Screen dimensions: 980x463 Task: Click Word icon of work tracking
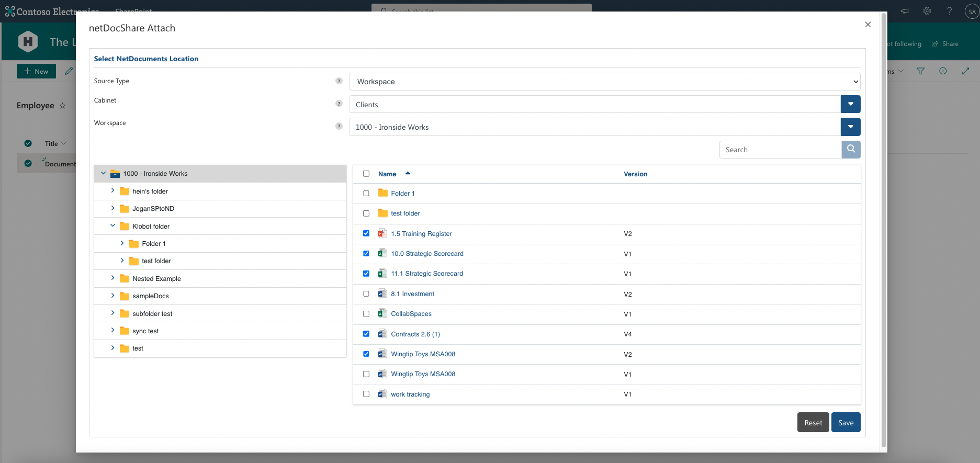382,394
